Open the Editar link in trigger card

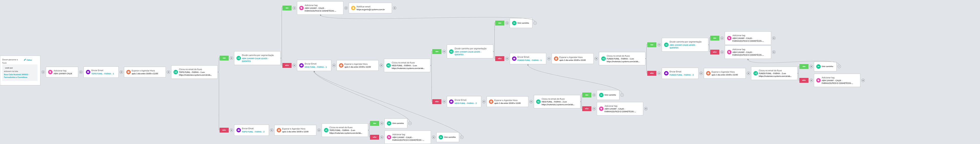(28, 60)
